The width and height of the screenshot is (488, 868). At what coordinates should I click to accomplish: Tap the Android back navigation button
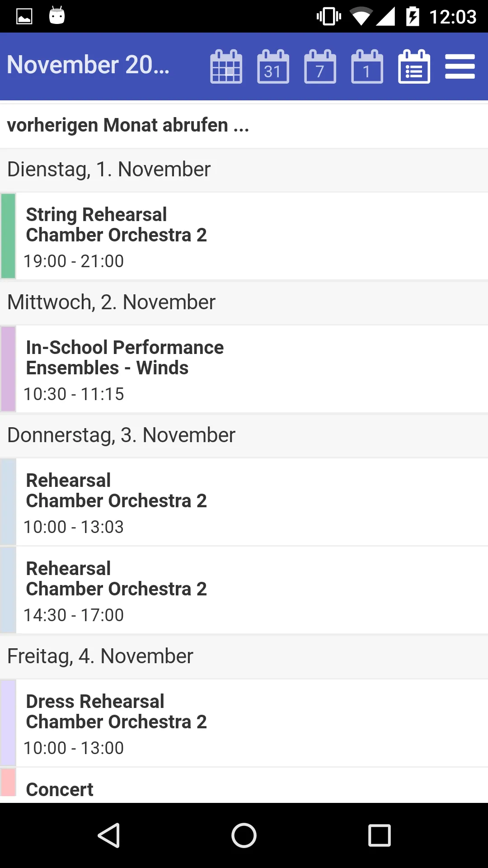click(x=109, y=835)
